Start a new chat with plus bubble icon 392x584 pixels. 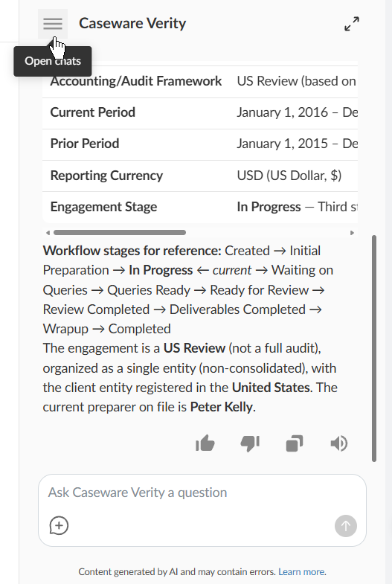click(x=59, y=525)
